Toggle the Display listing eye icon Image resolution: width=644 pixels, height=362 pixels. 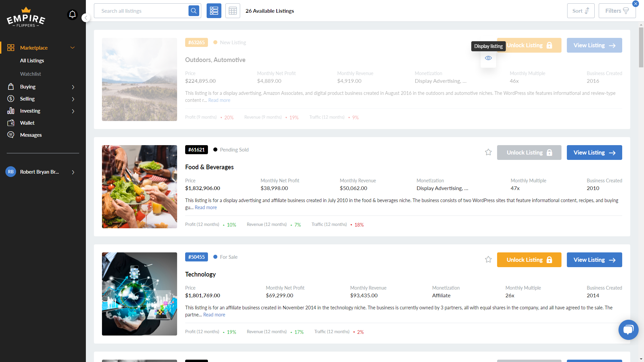click(x=488, y=58)
